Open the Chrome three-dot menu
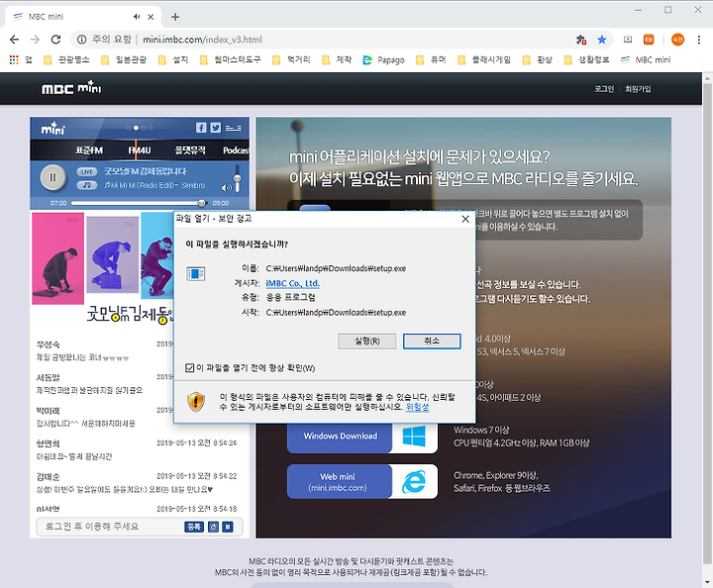 click(699, 40)
